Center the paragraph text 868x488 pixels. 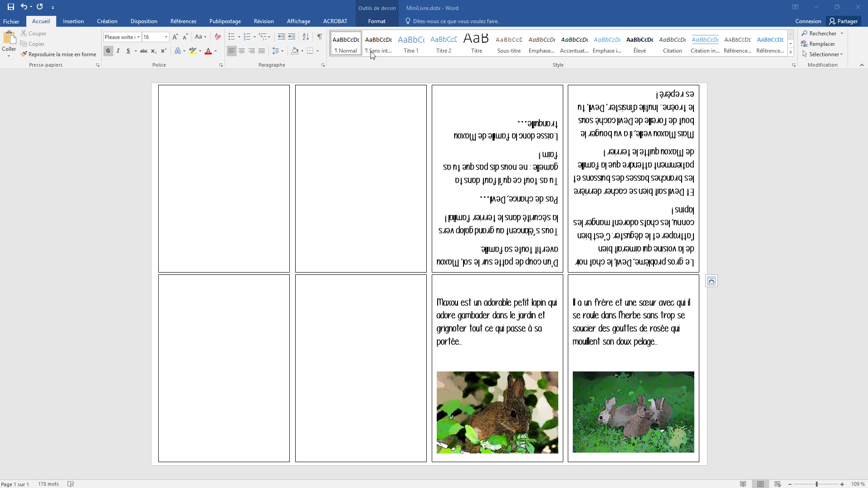pos(242,51)
